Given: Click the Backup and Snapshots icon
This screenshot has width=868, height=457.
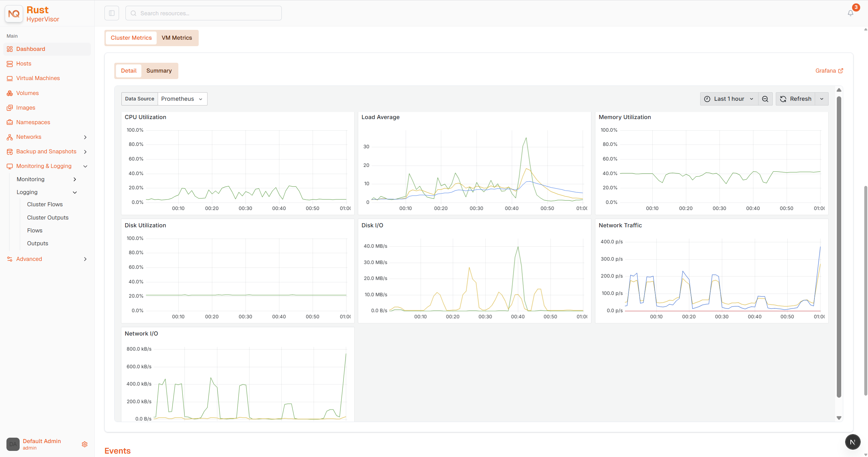Looking at the screenshot, I should click(9, 152).
